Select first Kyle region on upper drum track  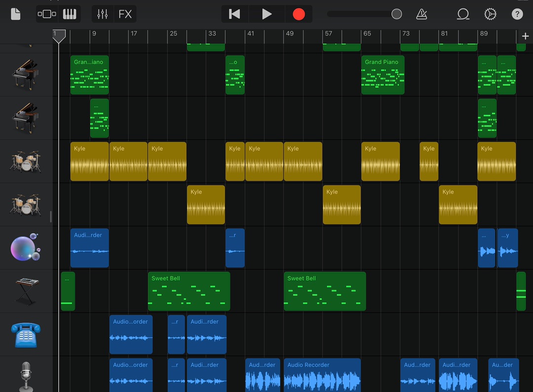click(89, 161)
